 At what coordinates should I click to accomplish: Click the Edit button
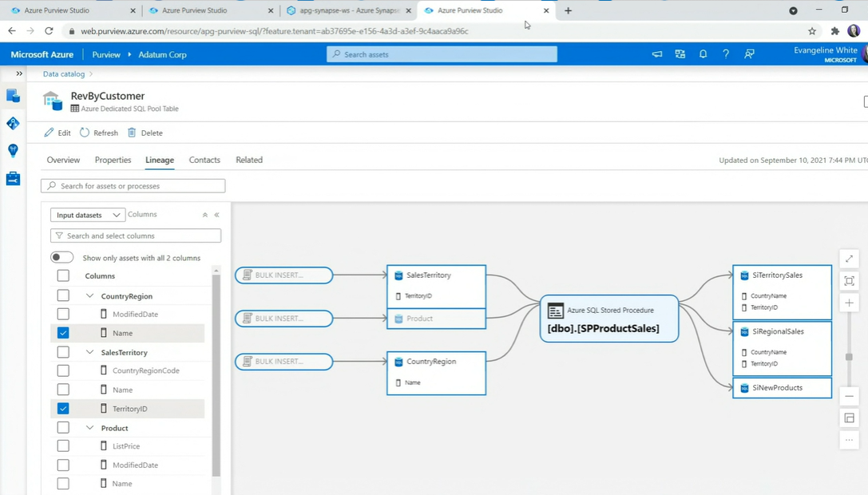tap(57, 133)
